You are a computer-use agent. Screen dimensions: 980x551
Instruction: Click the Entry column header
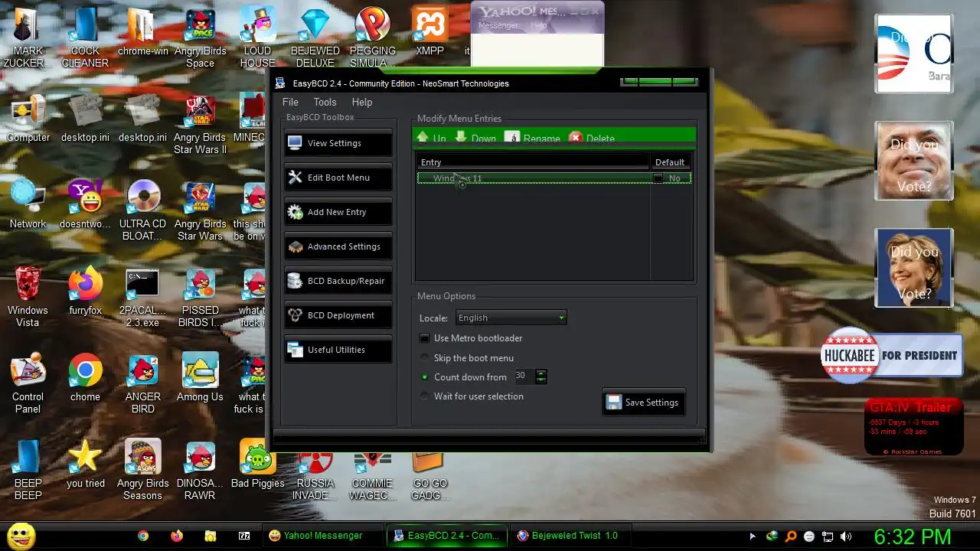533,162
